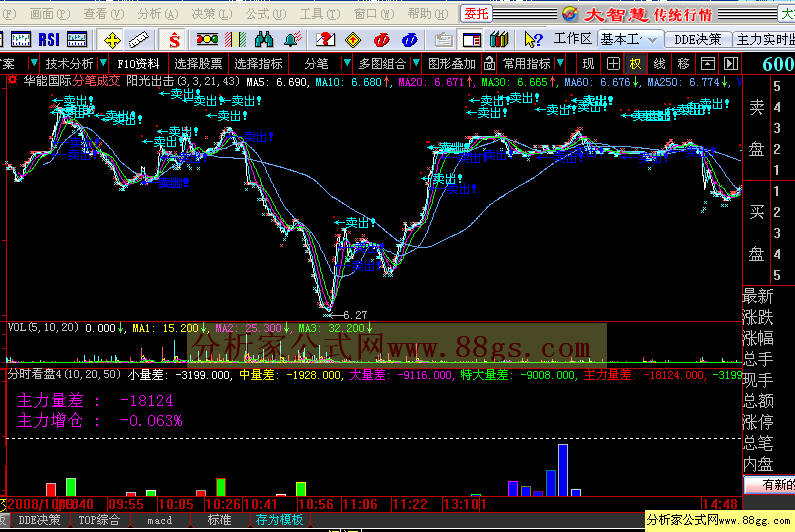
Task: Click the window restore box icon
Action: coord(707,63)
